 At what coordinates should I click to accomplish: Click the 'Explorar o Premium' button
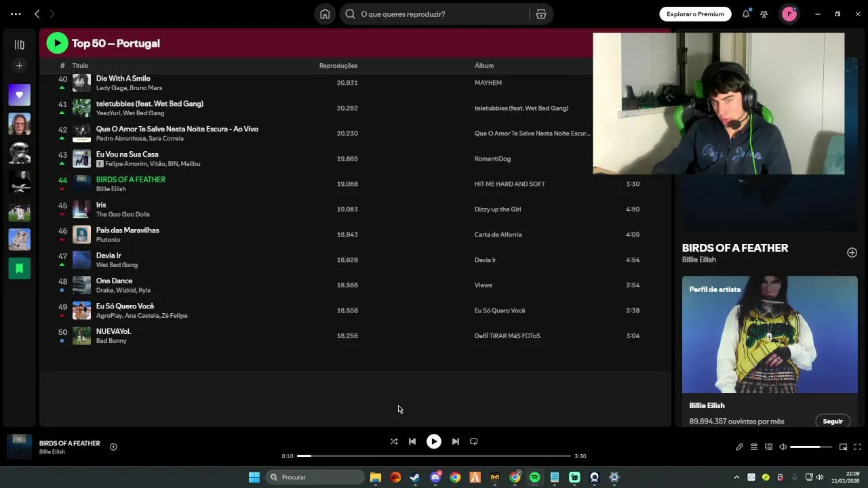pyautogui.click(x=695, y=14)
